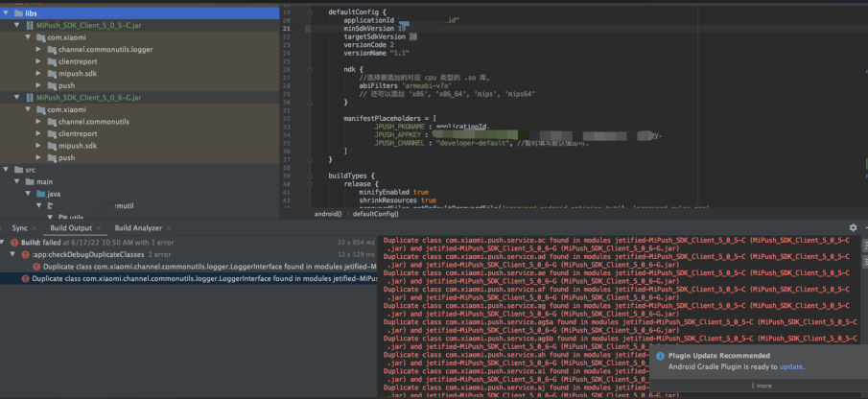Collapse the main folder arrow

point(17,181)
